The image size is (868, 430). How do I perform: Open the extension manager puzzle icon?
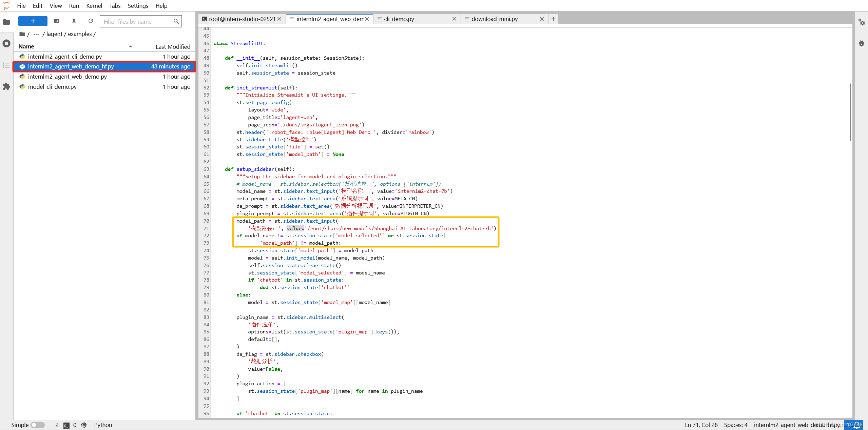click(6, 87)
